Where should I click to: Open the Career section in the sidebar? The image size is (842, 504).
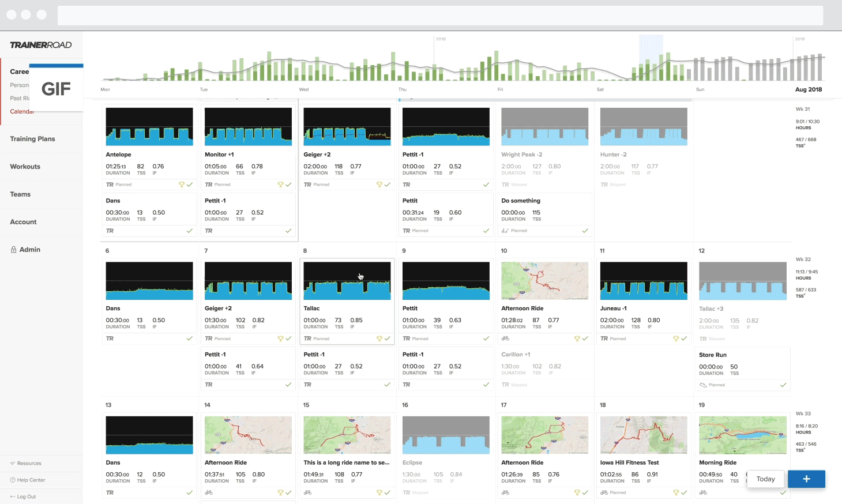point(20,72)
